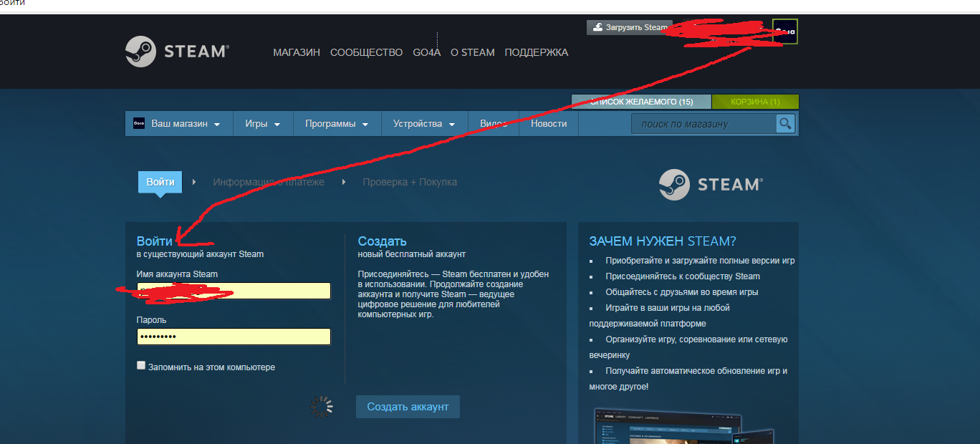Click text Приобретайте и загружайте полные версии игр

point(700,261)
